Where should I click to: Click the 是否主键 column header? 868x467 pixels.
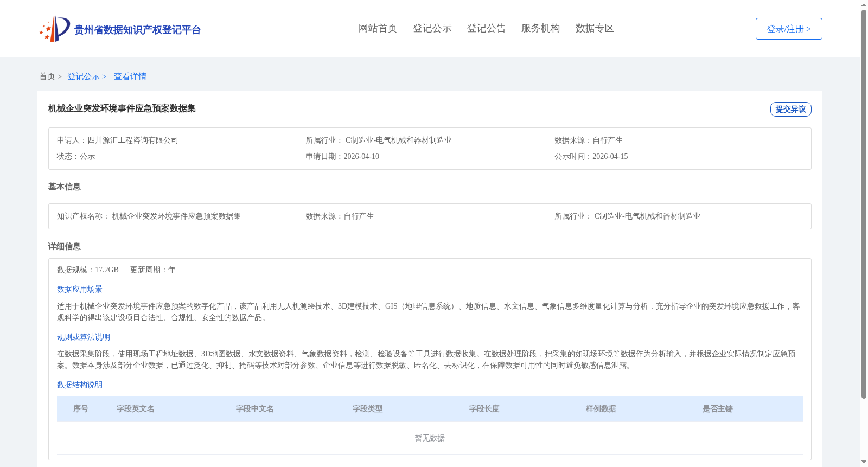click(718, 408)
